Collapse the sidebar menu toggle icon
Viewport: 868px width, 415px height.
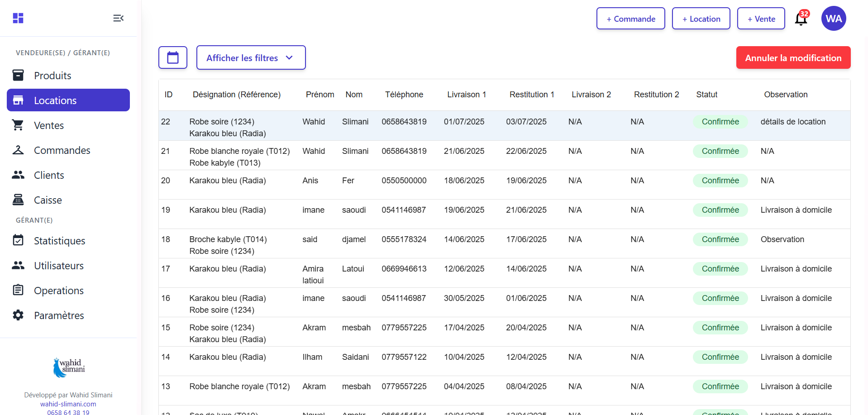pos(119,18)
